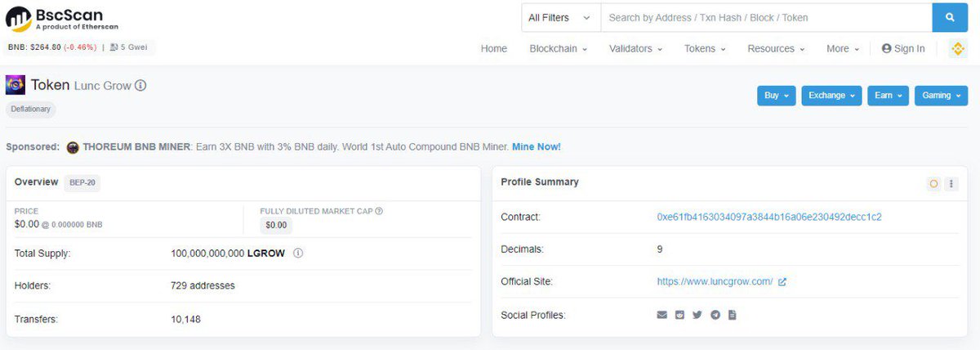Screen dimensions: 980x350
Task: Click the Telegram social profile icon
Action: 715,315
